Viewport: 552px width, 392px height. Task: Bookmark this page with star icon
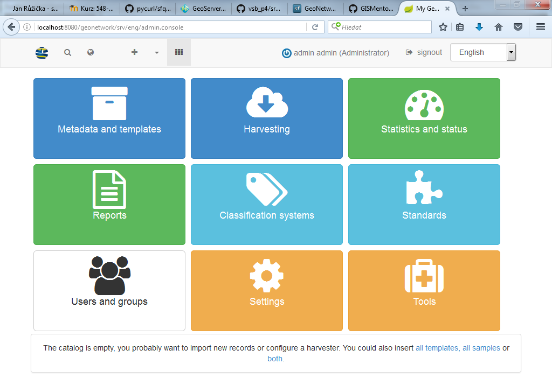[x=443, y=27]
